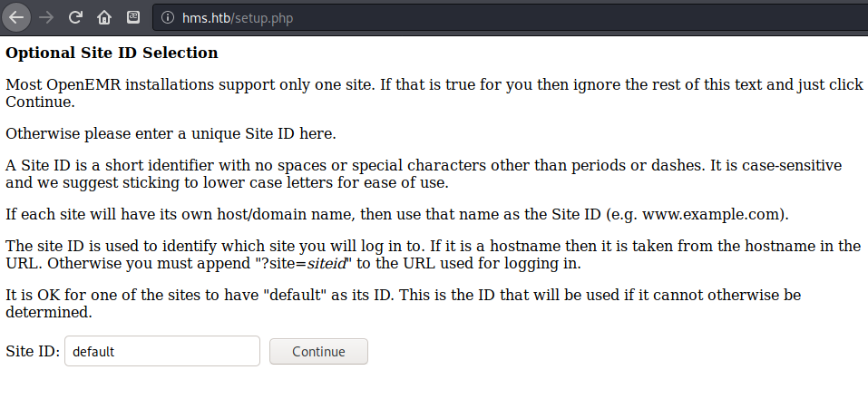The width and height of the screenshot is (868, 409).
Task: Click the "Optional Site ID Selection" heading
Action: (x=112, y=53)
